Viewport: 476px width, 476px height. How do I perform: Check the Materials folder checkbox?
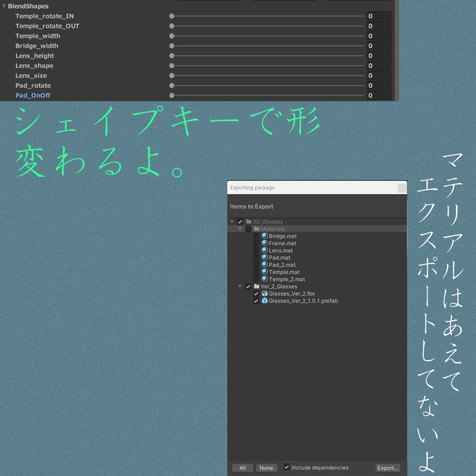[x=248, y=229]
